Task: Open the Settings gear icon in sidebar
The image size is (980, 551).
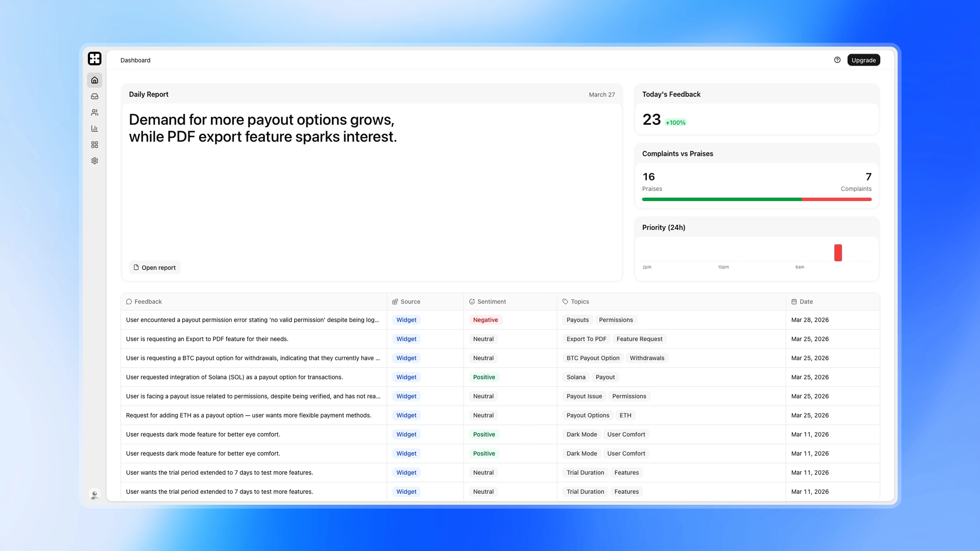Action: point(94,161)
